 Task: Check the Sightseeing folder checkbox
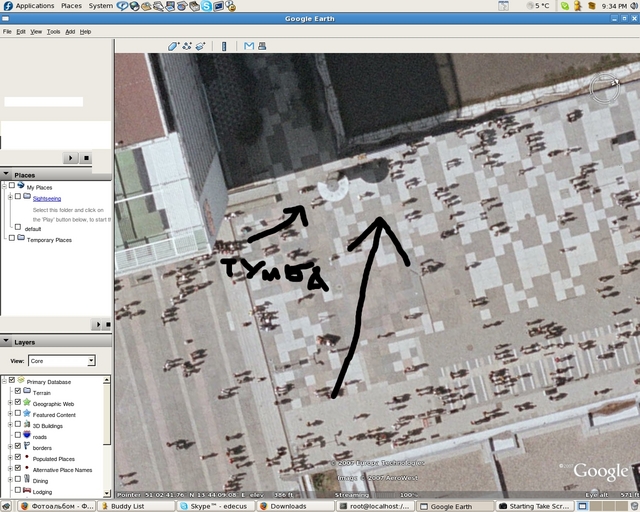click(18, 196)
